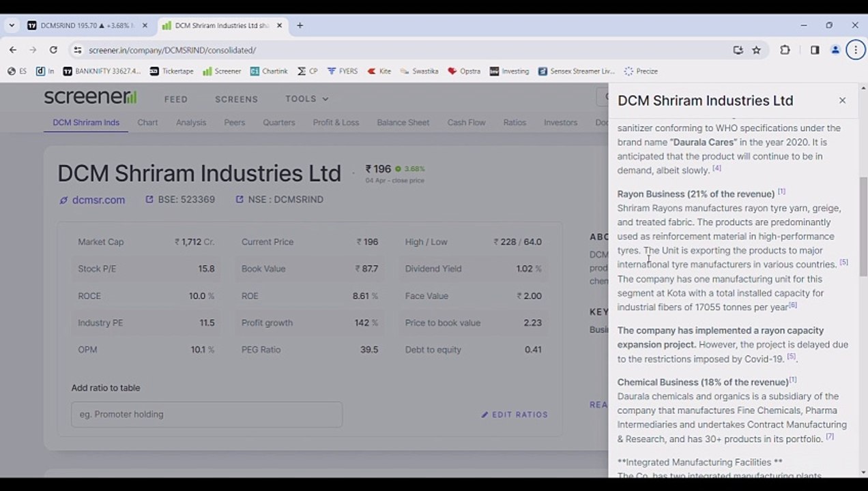
Task: Open the In bookmark
Action: pos(45,71)
